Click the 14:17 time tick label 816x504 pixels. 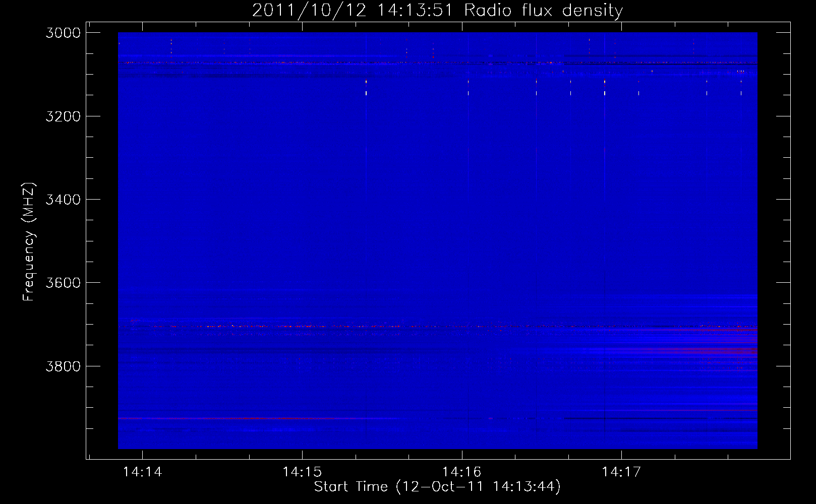point(621,472)
